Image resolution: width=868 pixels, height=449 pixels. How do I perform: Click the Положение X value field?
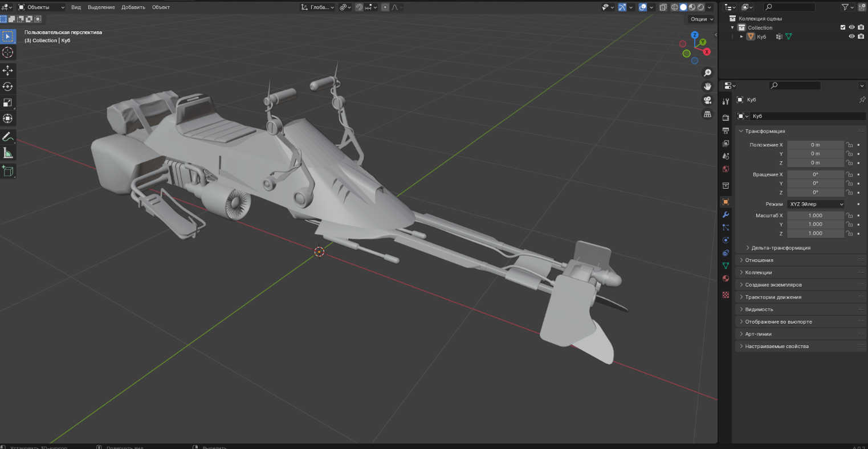click(x=816, y=145)
